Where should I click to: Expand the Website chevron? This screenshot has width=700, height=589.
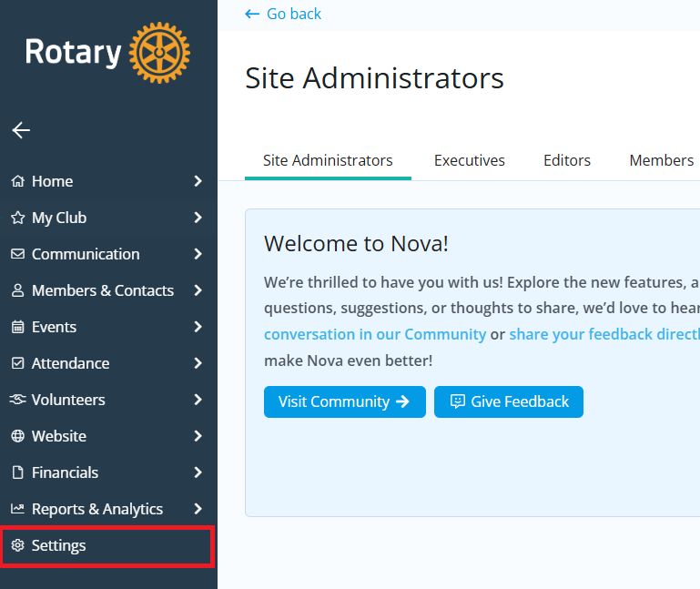pyautogui.click(x=198, y=436)
